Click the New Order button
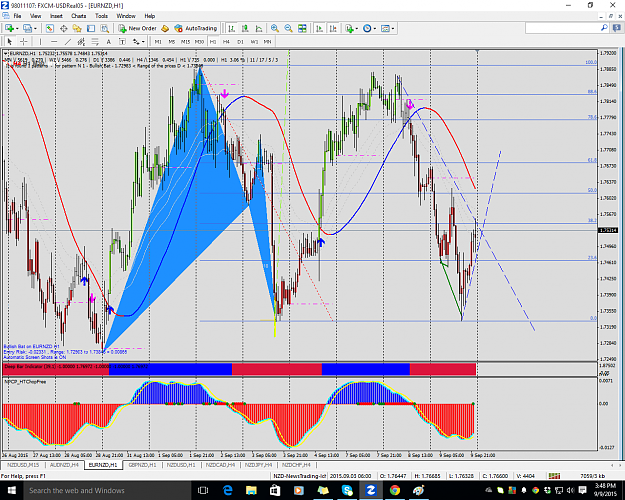This screenshot has height=500, width=625. pyautogui.click(x=137, y=28)
